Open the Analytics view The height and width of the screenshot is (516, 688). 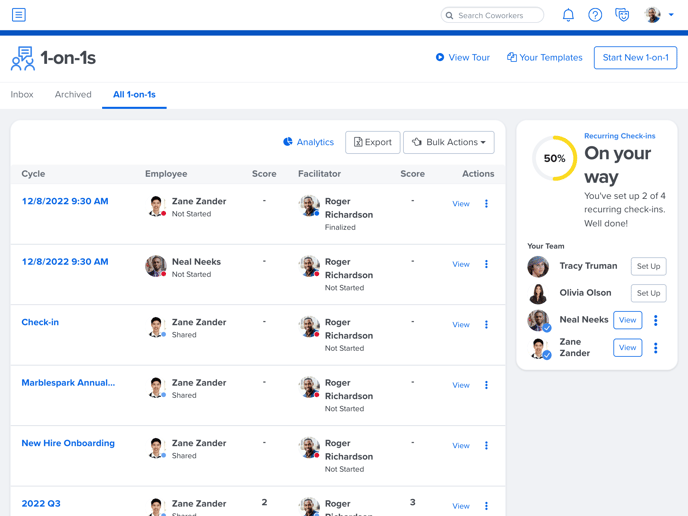coord(308,142)
